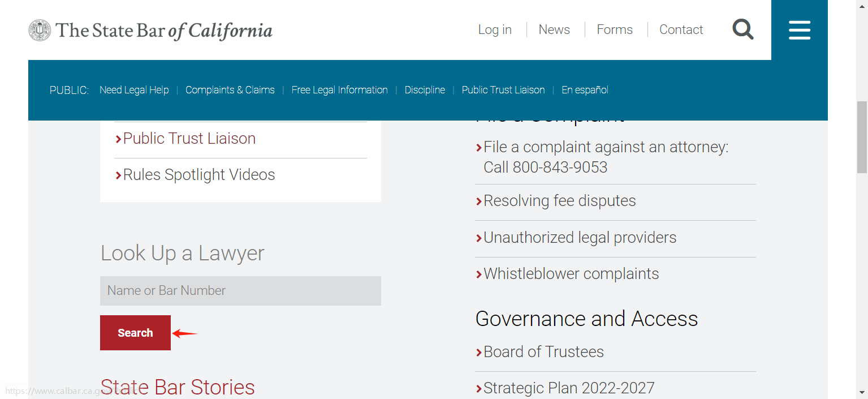Open the State Bar Stories heading link
This screenshot has width=868, height=399.
[178, 387]
